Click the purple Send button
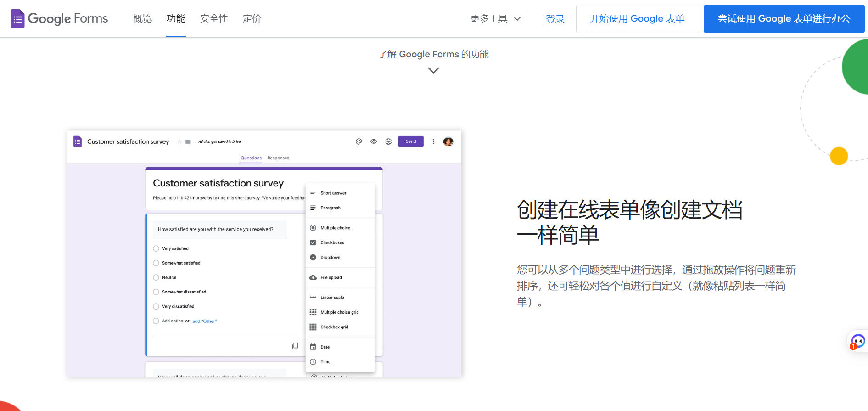868x411 pixels. coord(411,141)
